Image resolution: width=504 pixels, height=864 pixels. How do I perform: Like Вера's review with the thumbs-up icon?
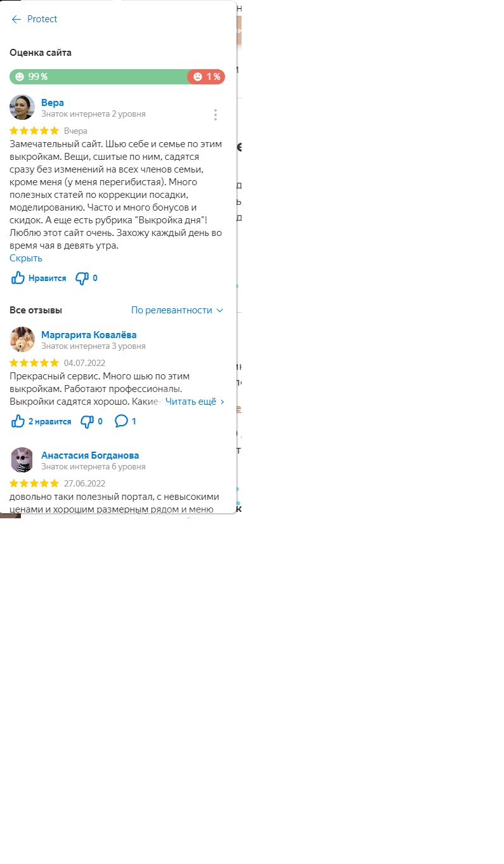click(18, 278)
